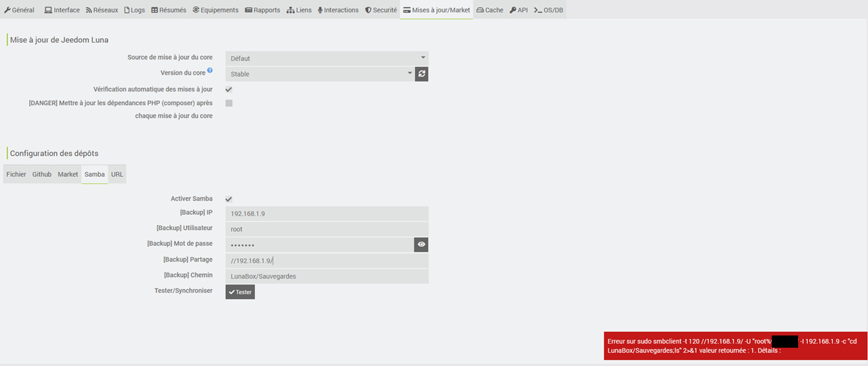
Task: Go to the Logs tab
Action: (134, 10)
